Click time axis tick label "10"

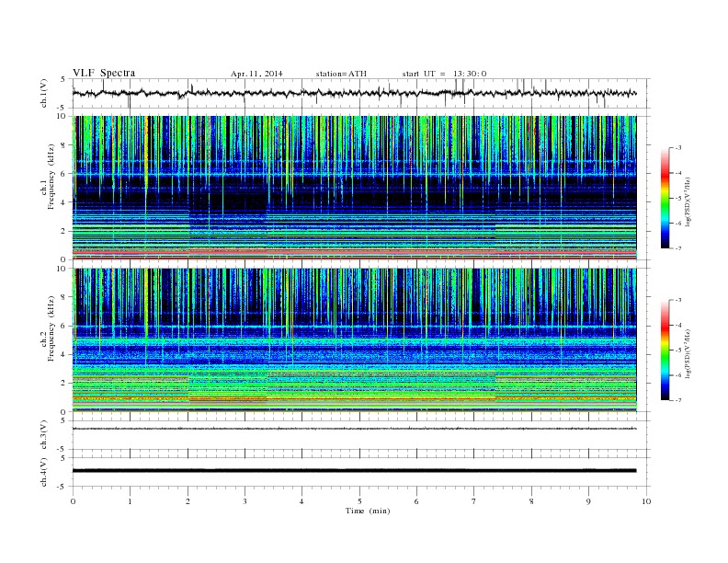(646, 501)
